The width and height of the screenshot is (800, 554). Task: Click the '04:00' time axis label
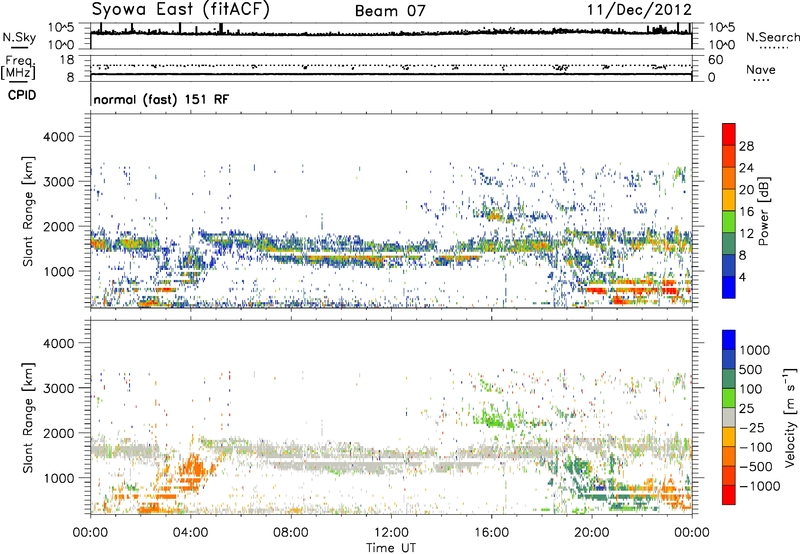190,533
